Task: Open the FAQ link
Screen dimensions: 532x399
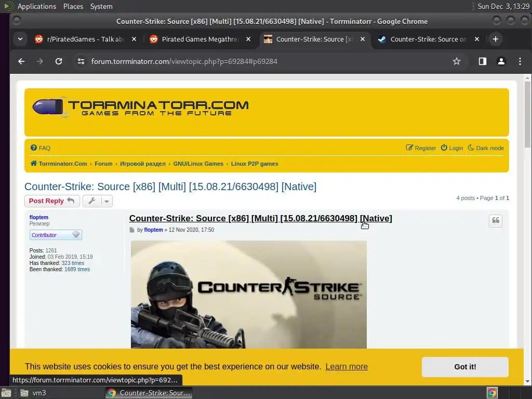Action: (41, 148)
